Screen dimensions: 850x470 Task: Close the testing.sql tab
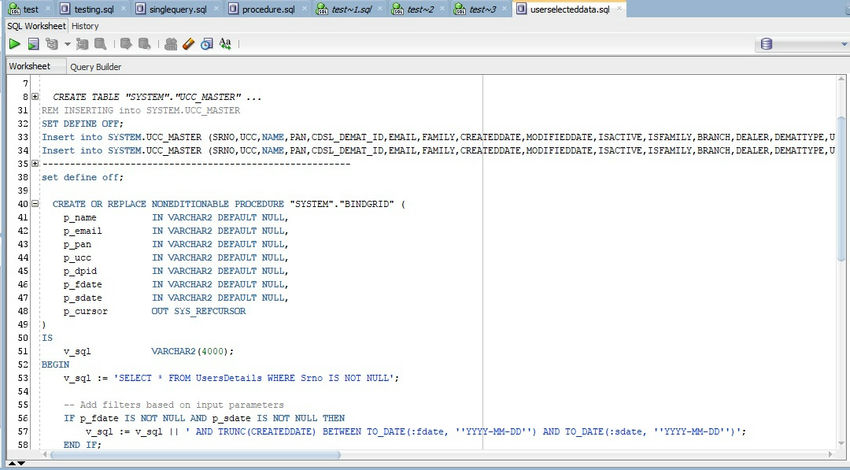[x=125, y=9]
